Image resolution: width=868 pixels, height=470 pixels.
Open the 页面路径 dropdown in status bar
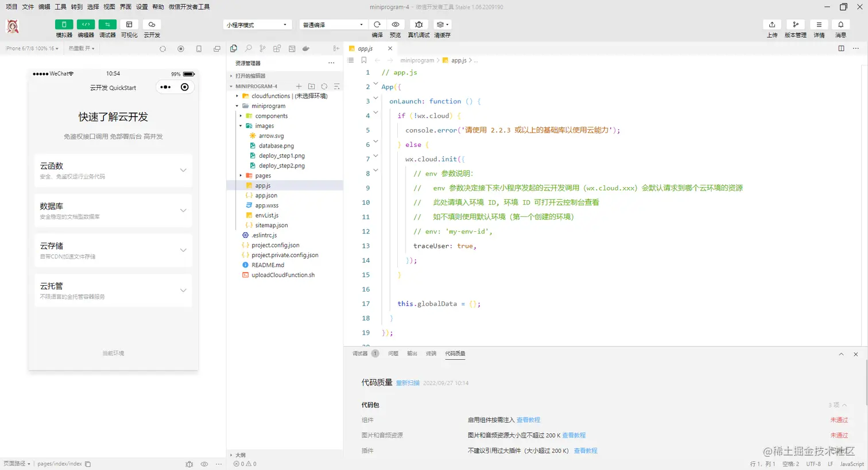[17, 464]
